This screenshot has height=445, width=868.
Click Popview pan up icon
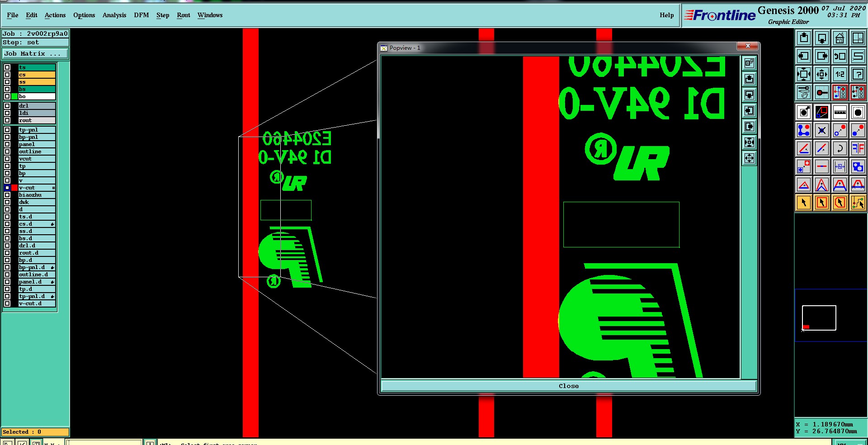(x=749, y=79)
